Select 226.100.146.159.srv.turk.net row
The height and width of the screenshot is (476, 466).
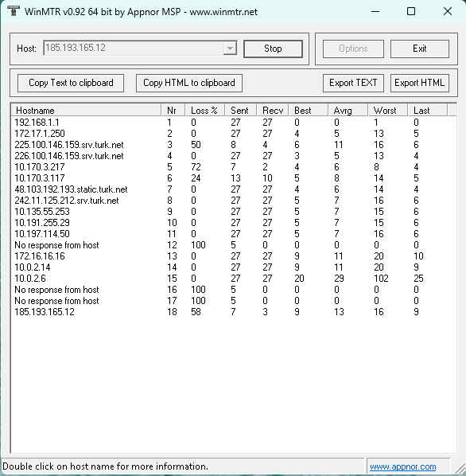tap(234, 156)
